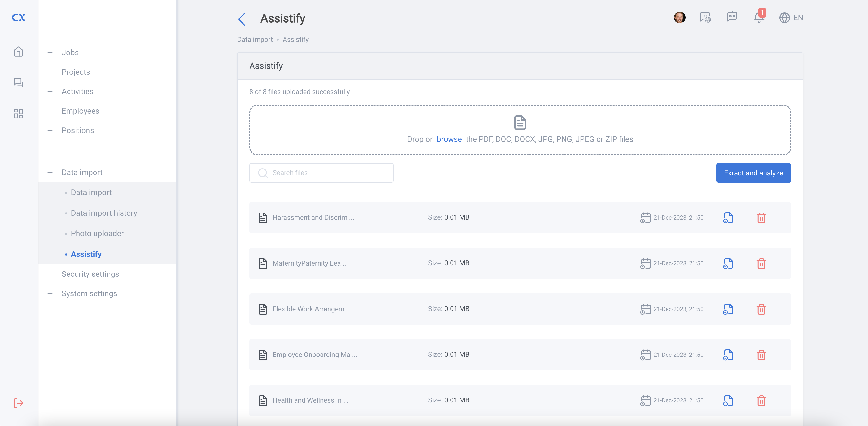Delete the Harassment and Discrim file
The image size is (868, 426).
[761, 218]
